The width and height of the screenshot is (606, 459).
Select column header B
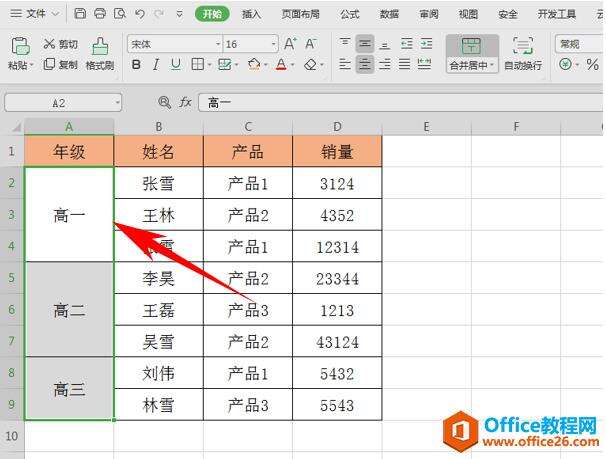pos(159,127)
